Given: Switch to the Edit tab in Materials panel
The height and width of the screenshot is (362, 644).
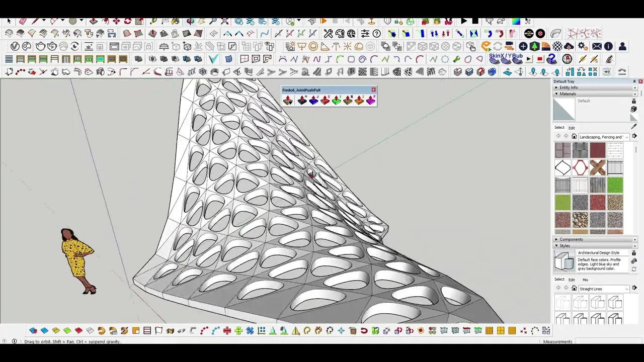Looking at the screenshot, I should (x=572, y=128).
